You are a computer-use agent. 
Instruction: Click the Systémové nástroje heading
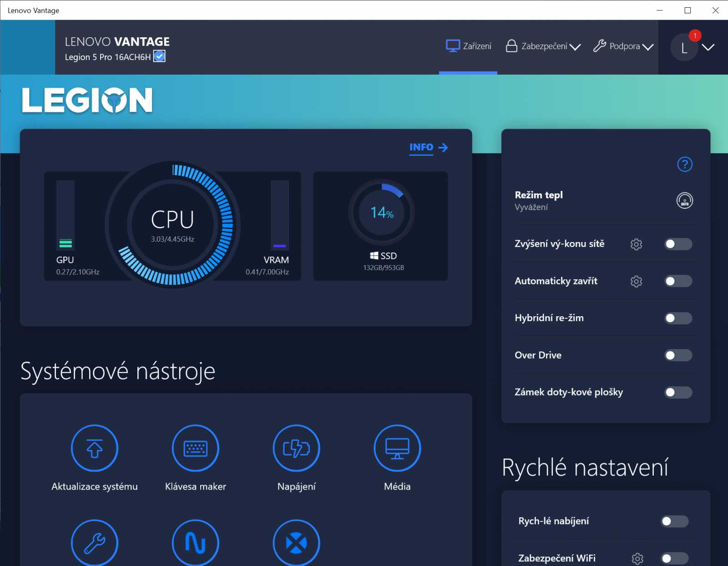point(118,371)
